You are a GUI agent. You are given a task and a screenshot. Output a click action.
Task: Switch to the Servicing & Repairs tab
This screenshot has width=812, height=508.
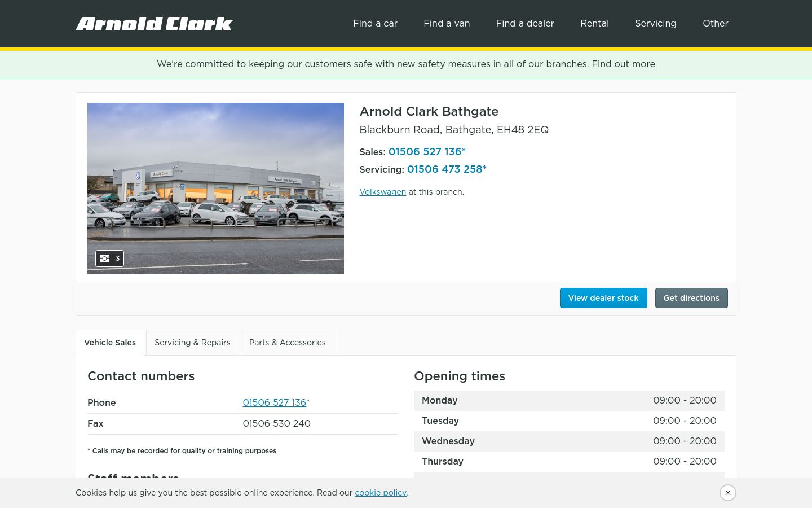pos(192,343)
